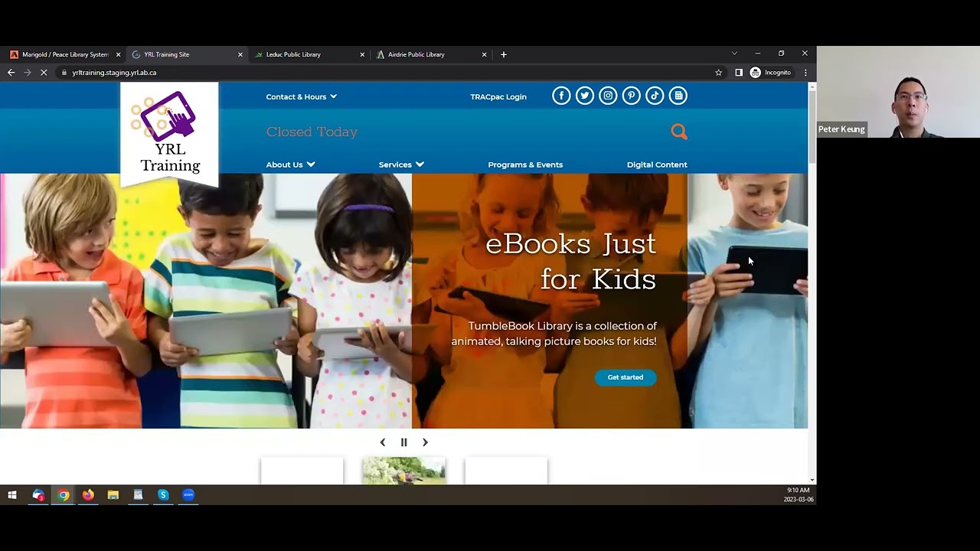
Task: Open the TikTok social icon
Action: (x=655, y=96)
